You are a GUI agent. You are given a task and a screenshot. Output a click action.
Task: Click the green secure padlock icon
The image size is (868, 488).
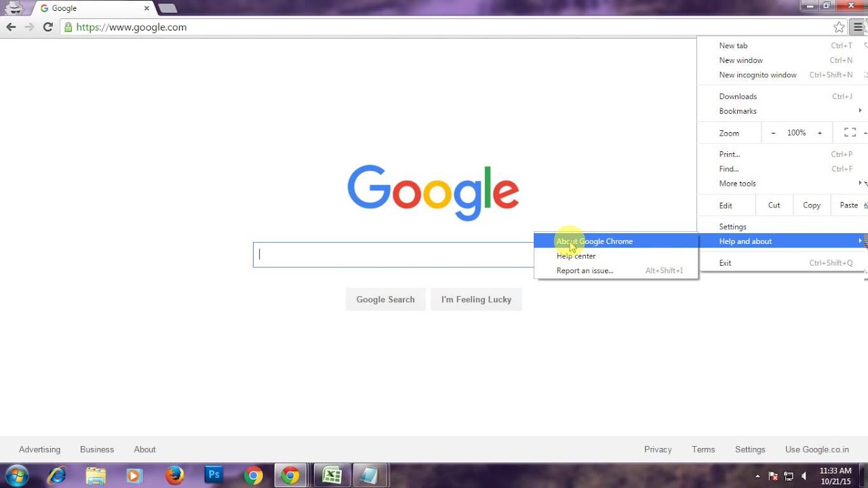[x=68, y=27]
